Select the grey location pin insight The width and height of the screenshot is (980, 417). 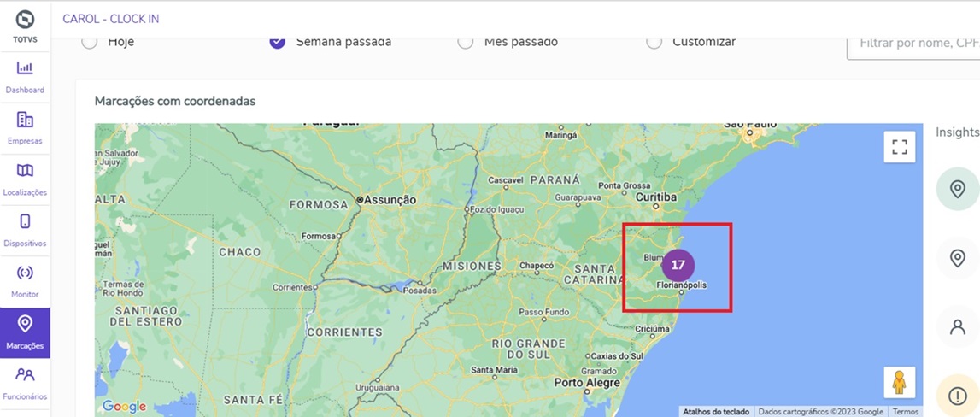point(958,257)
